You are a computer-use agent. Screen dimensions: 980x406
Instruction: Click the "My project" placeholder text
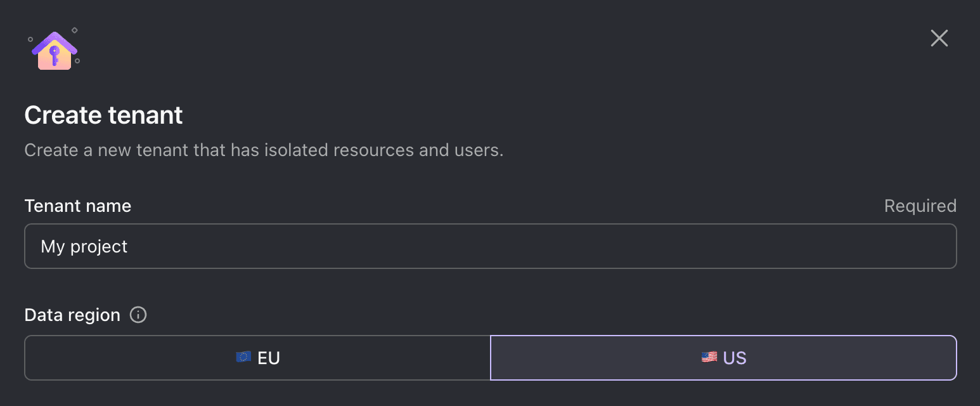pyautogui.click(x=84, y=246)
